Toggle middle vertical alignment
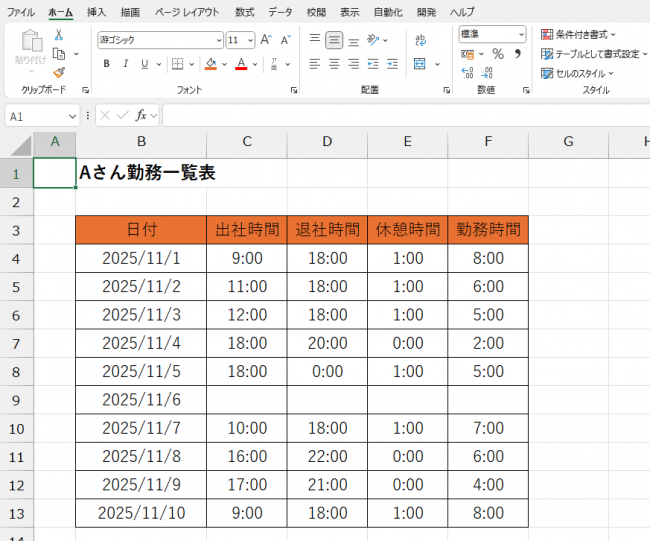650x541 pixels. point(334,40)
